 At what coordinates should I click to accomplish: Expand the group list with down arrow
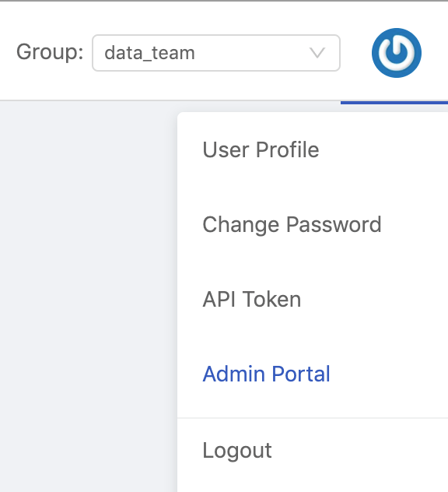click(x=317, y=53)
